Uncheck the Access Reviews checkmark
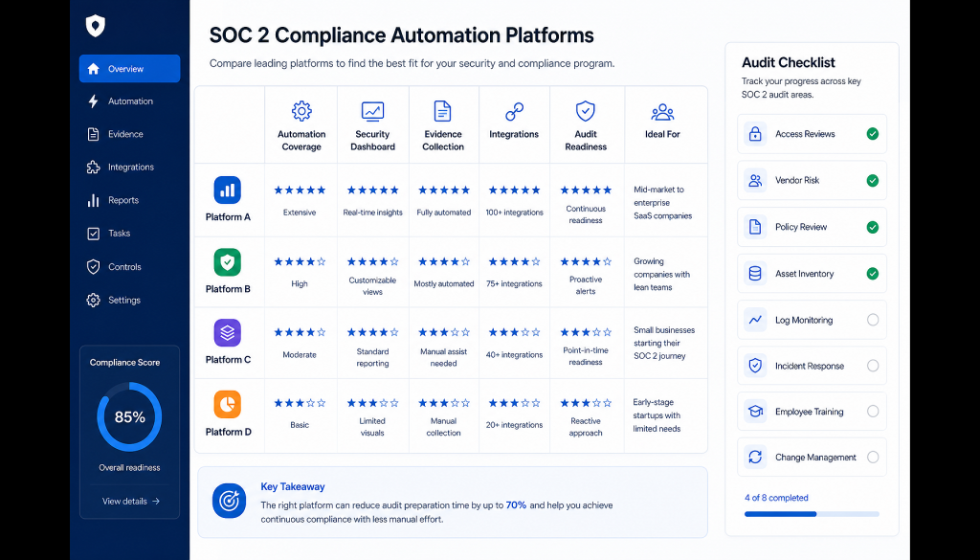The height and width of the screenshot is (560, 980). 873,134
